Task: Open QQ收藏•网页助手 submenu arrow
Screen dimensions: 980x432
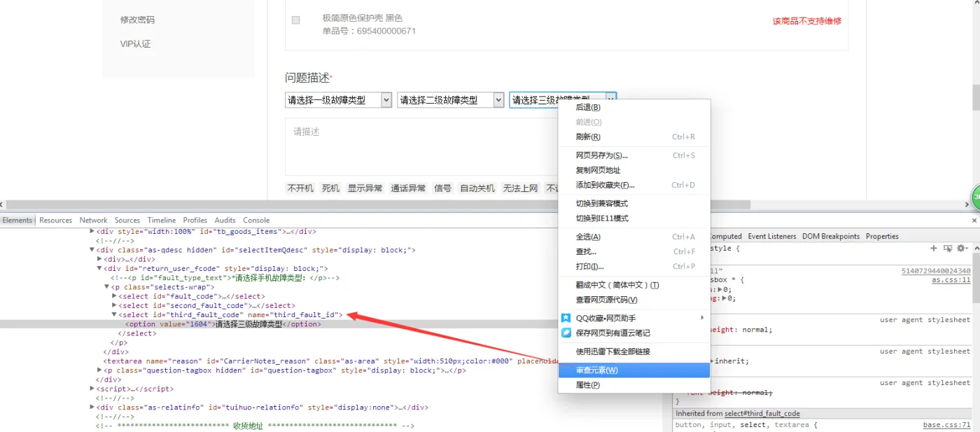Action: click(702, 318)
